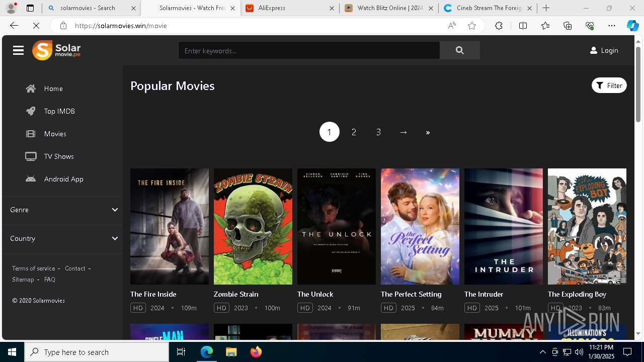This screenshot has height=362, width=644.
Task: Click Zombie Strain title link
Action: pos(236,294)
